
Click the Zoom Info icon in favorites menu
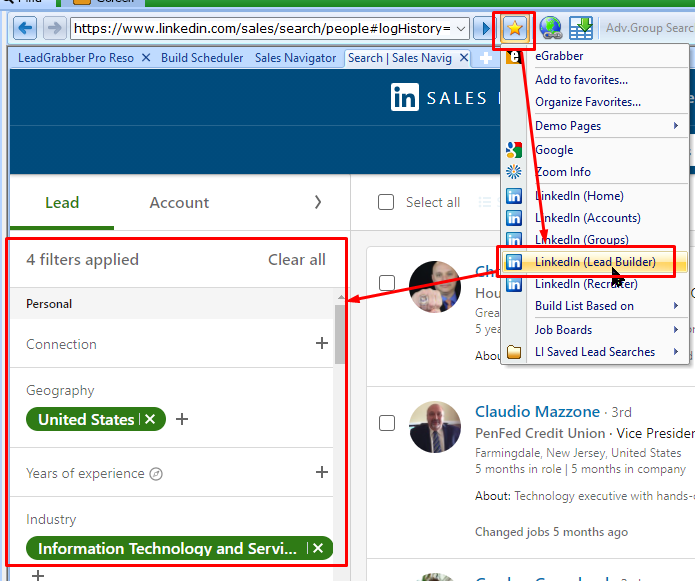point(514,172)
